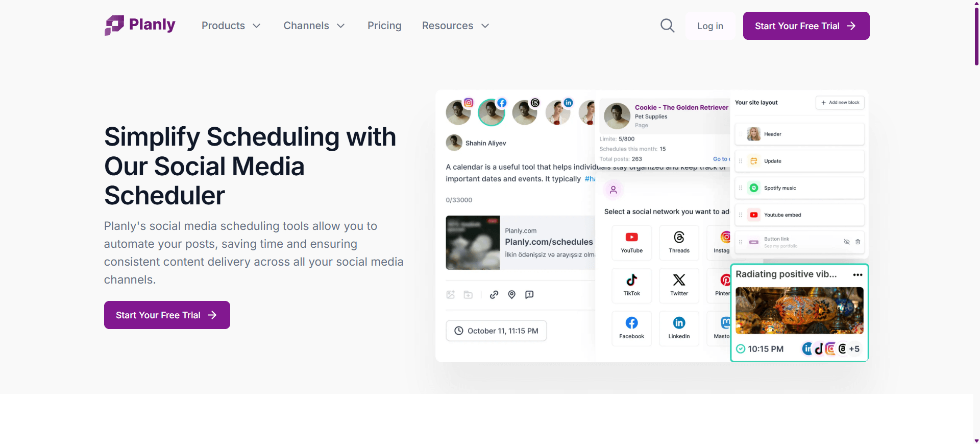The height and width of the screenshot is (444, 980).
Task: Click the link attachment icon
Action: pos(494,295)
